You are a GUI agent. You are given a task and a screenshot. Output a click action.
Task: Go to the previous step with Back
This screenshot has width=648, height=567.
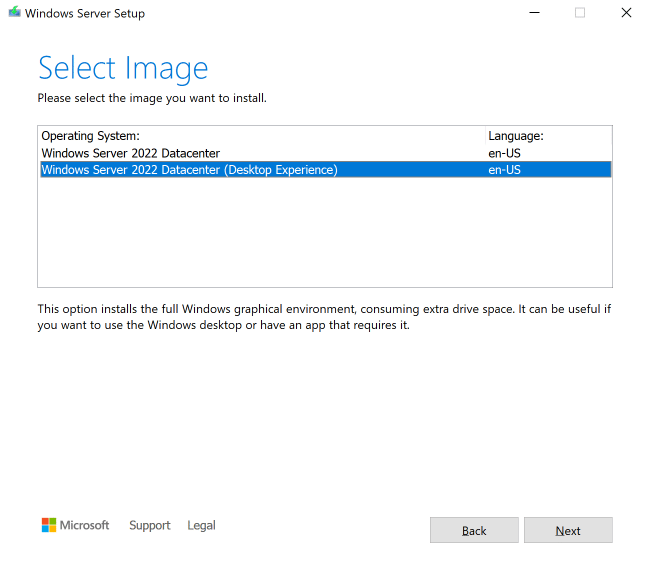pos(474,530)
